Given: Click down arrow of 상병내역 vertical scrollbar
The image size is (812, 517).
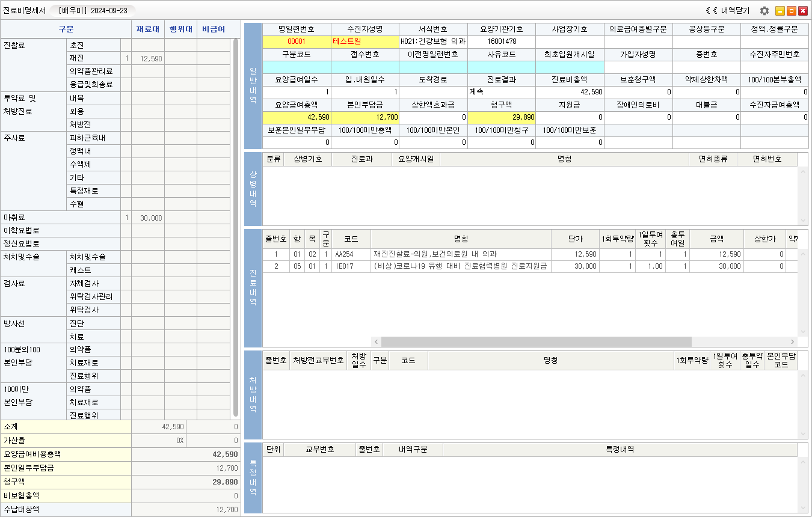Looking at the screenshot, I should point(803,221).
